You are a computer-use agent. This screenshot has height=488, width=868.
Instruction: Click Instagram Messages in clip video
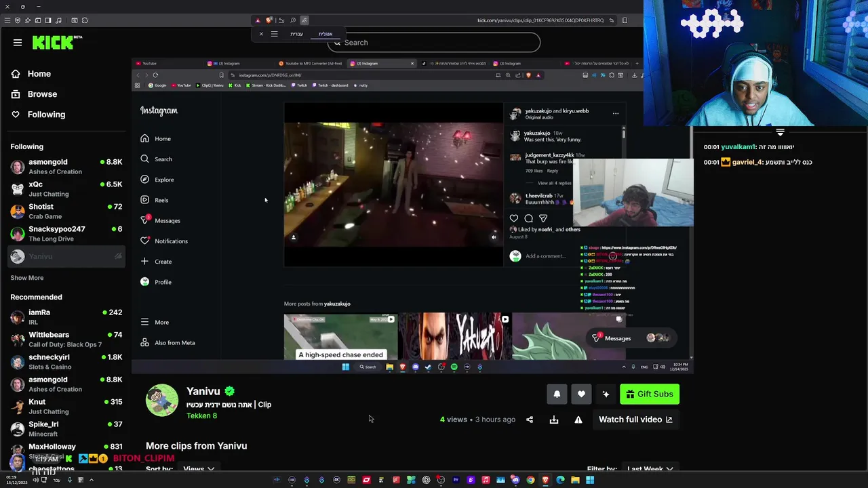pos(161,220)
